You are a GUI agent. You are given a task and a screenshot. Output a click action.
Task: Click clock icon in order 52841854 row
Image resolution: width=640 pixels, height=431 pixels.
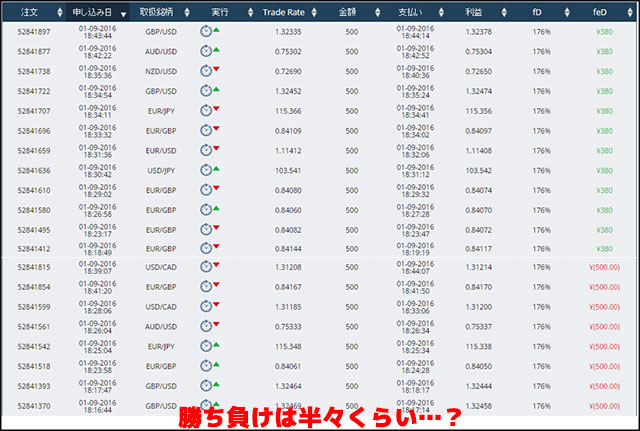click(206, 287)
